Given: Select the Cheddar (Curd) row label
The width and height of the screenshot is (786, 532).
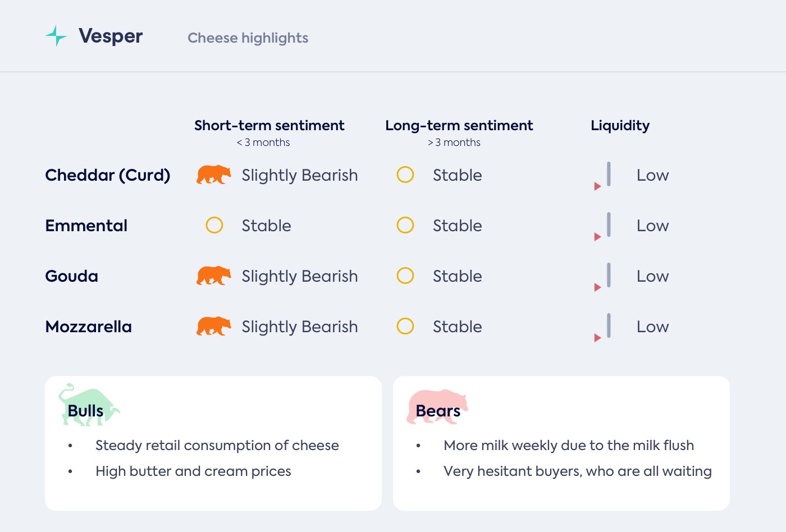Looking at the screenshot, I should (x=107, y=175).
